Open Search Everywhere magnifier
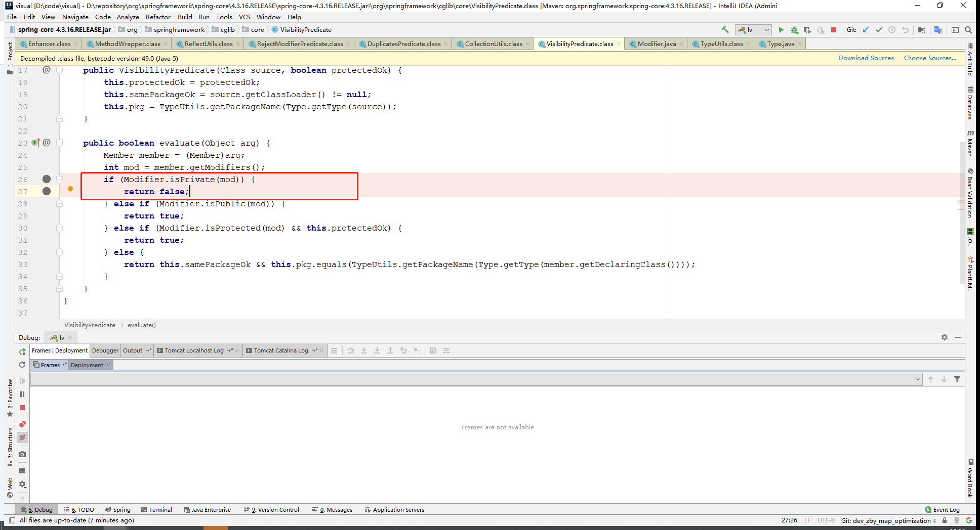 pyautogui.click(x=968, y=30)
